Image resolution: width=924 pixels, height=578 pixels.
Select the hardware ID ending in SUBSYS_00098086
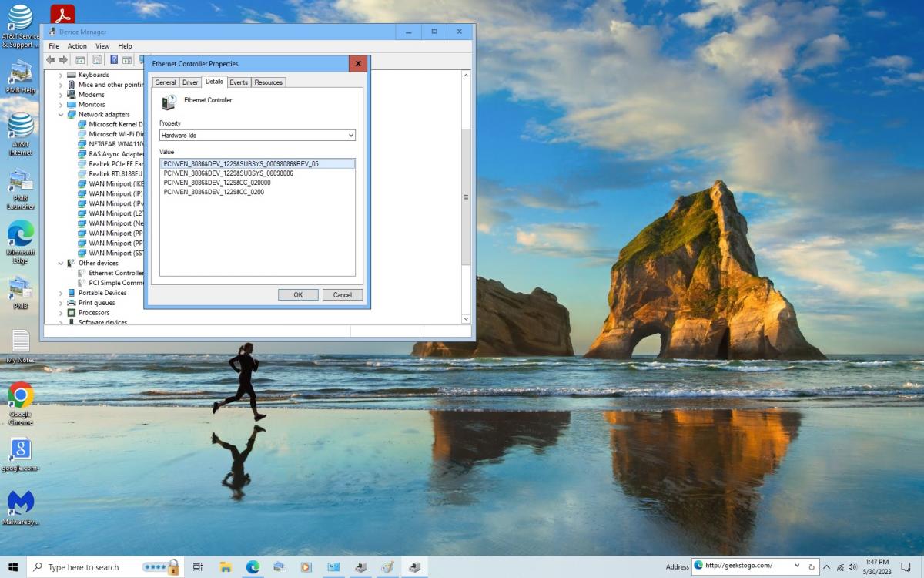click(x=229, y=173)
